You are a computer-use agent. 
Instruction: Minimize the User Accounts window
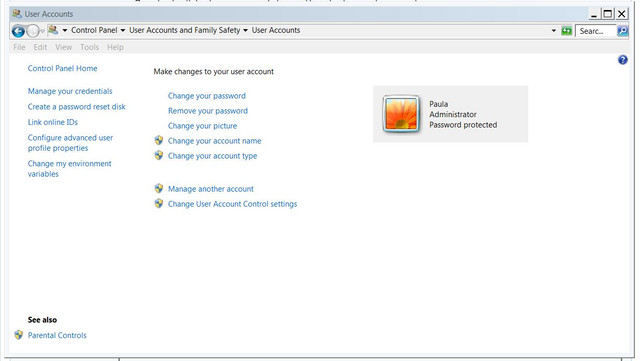[x=594, y=14]
